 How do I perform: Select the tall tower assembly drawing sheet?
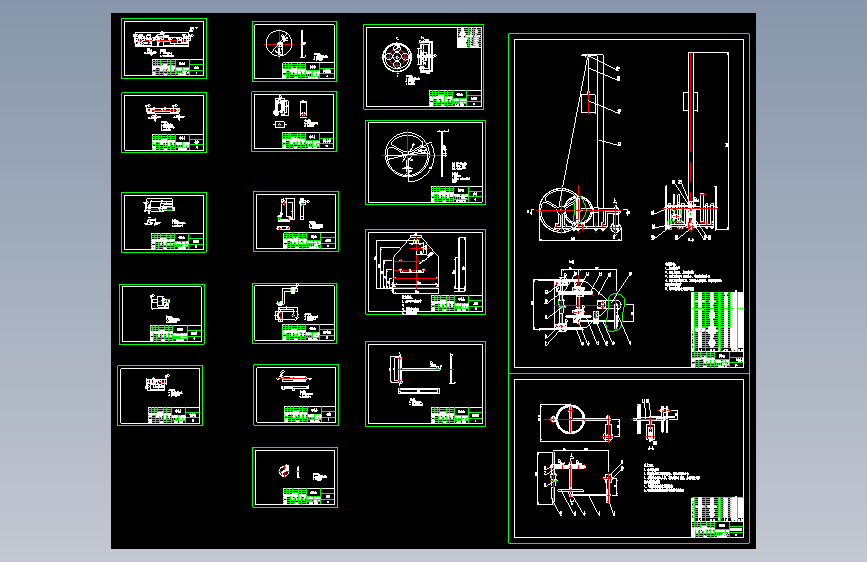coord(629,204)
